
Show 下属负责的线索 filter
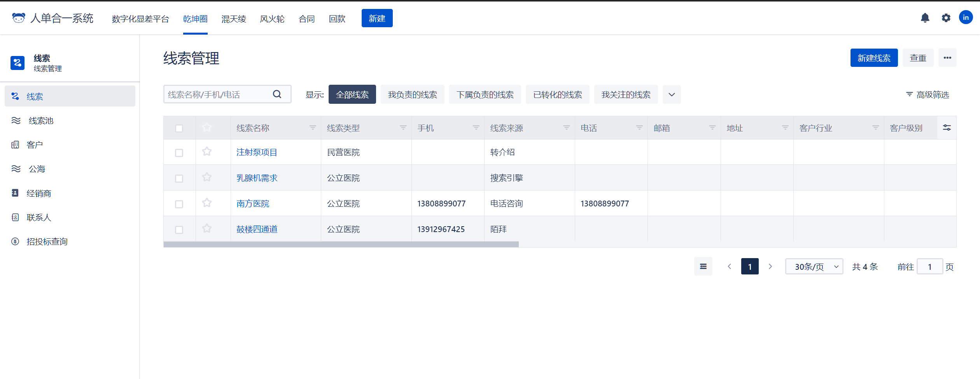click(x=485, y=94)
